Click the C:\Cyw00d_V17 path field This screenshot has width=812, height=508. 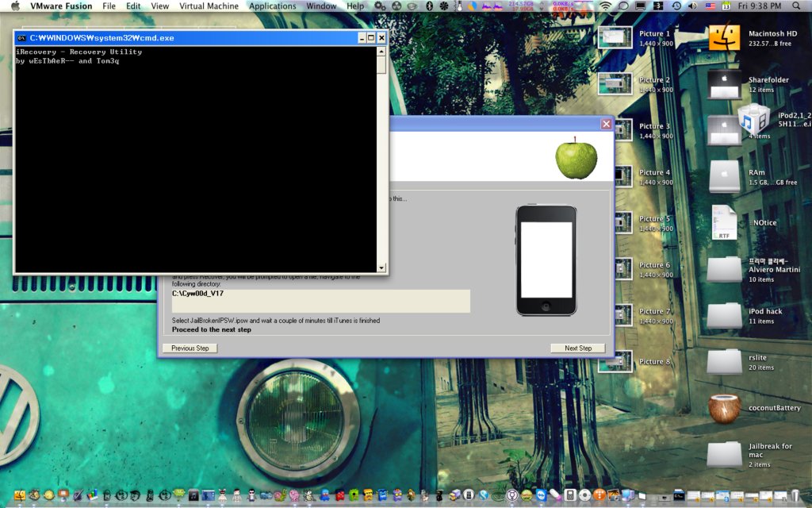321,301
